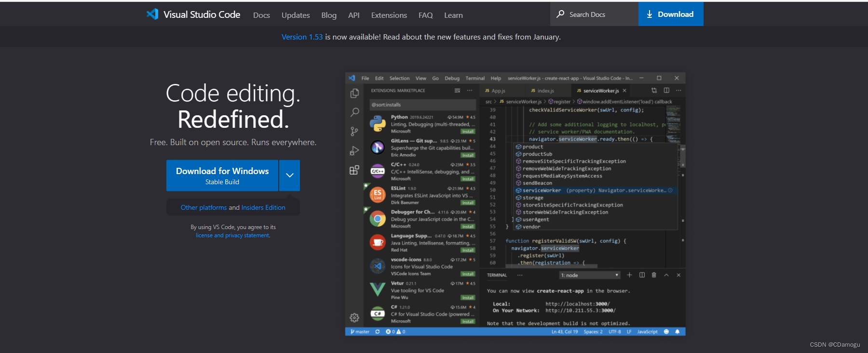
Task: Open the Selection menu in editor
Action: coord(399,78)
